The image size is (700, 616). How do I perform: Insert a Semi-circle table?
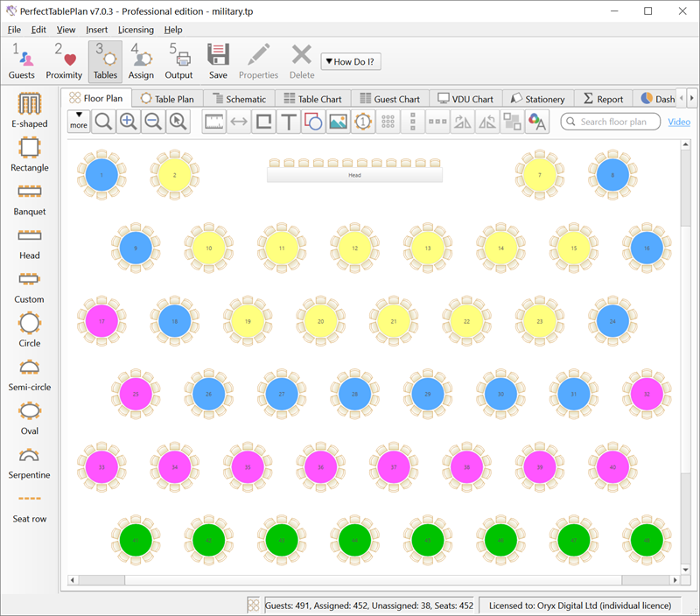(30, 374)
